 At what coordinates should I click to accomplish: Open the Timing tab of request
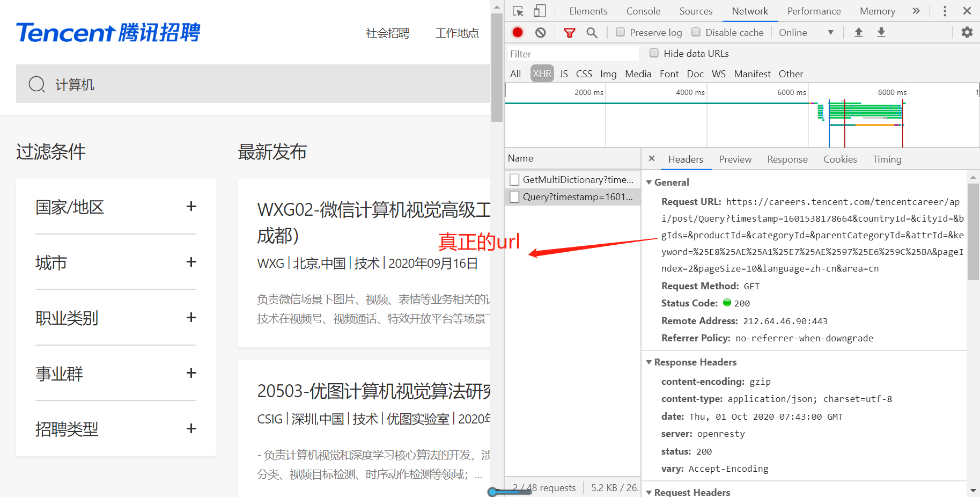point(887,159)
